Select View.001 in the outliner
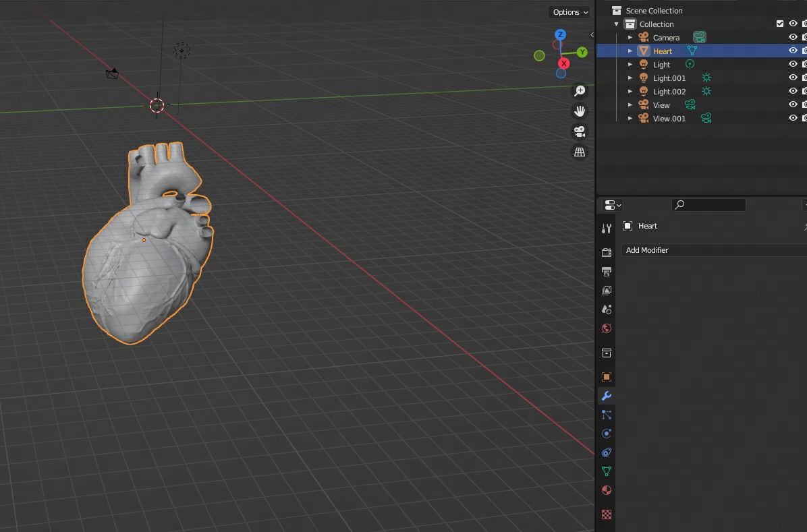 tap(669, 119)
